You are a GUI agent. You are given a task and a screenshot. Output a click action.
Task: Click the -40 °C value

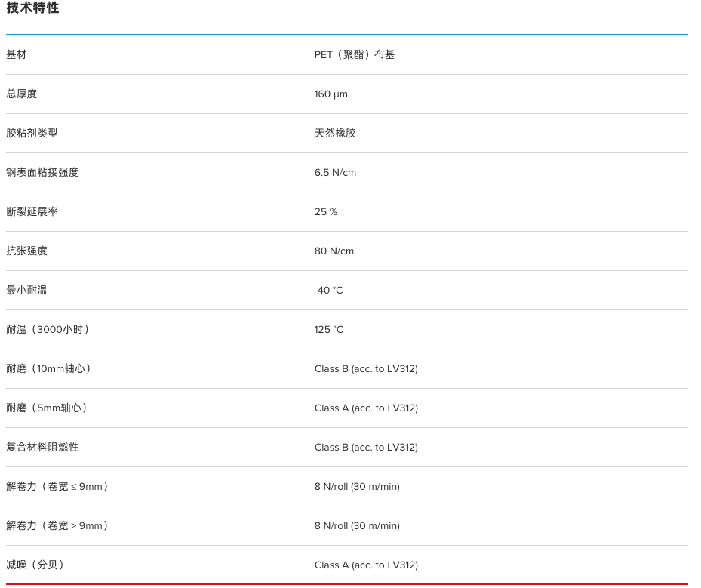328,290
